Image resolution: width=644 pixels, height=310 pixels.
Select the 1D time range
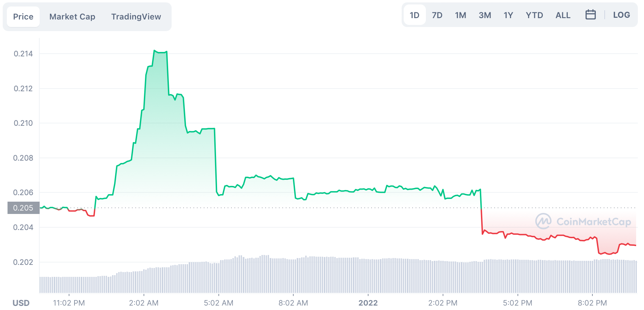click(414, 15)
